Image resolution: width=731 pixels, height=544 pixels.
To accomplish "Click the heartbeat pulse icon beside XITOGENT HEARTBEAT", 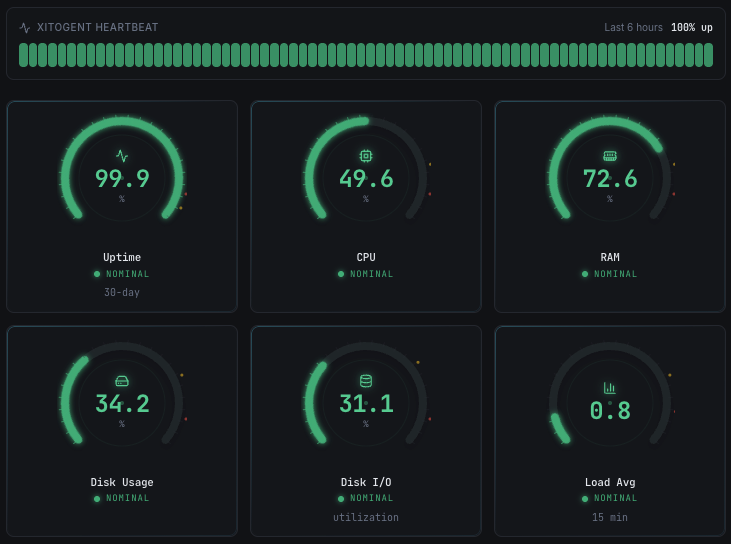I will click(25, 28).
